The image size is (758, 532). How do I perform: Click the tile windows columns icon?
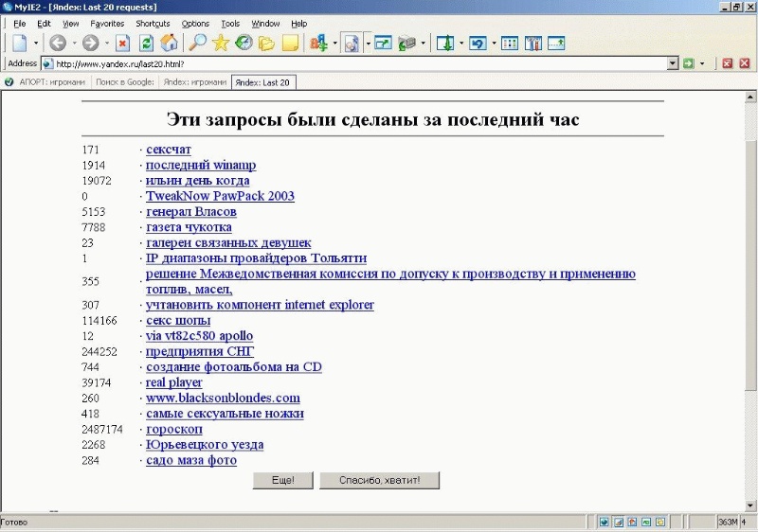pos(510,44)
